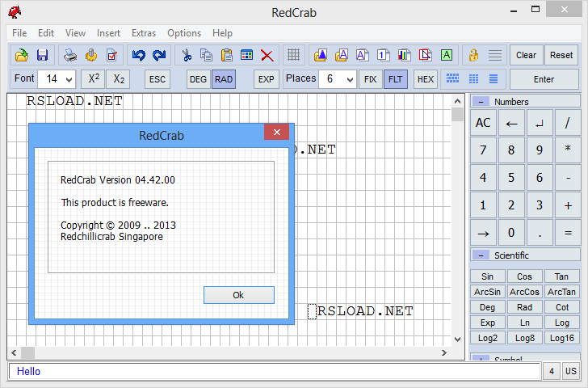Click the colored table grid icon
This screenshot has width=588, height=388.
click(247, 55)
